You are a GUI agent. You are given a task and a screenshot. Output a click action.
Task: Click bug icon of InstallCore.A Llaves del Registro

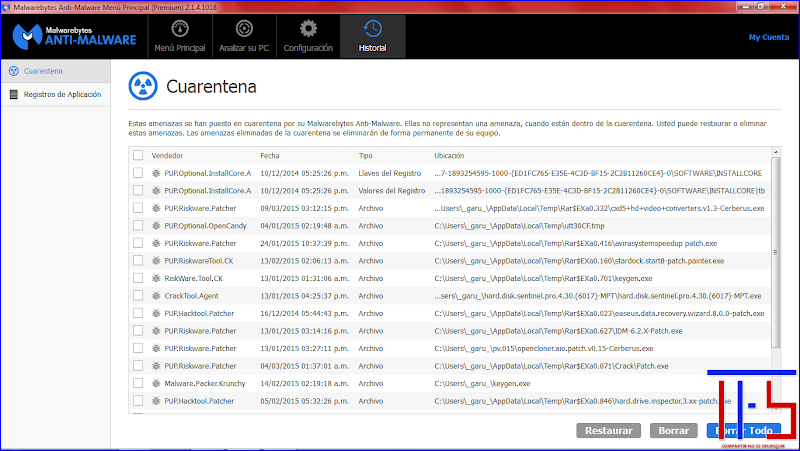point(156,173)
